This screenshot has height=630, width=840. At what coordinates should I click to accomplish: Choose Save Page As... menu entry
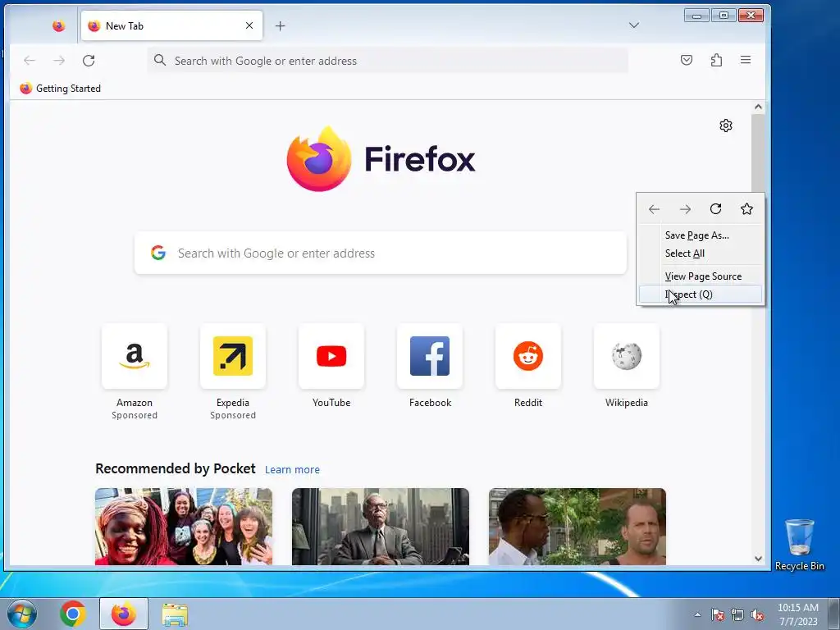click(701, 235)
